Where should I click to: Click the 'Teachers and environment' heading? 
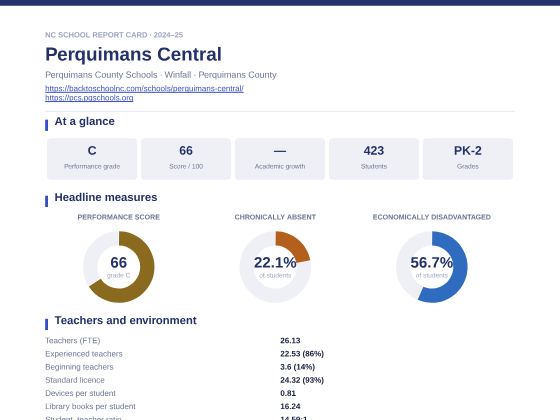pos(125,320)
